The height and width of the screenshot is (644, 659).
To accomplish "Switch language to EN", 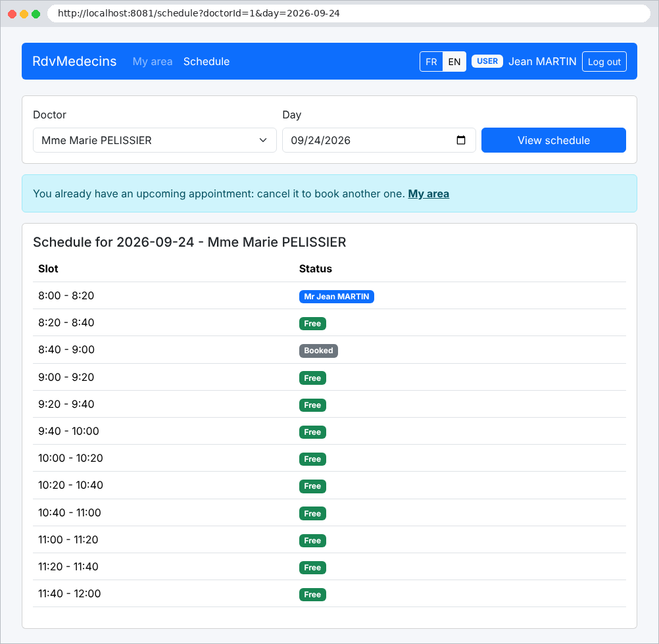I will click(x=454, y=62).
